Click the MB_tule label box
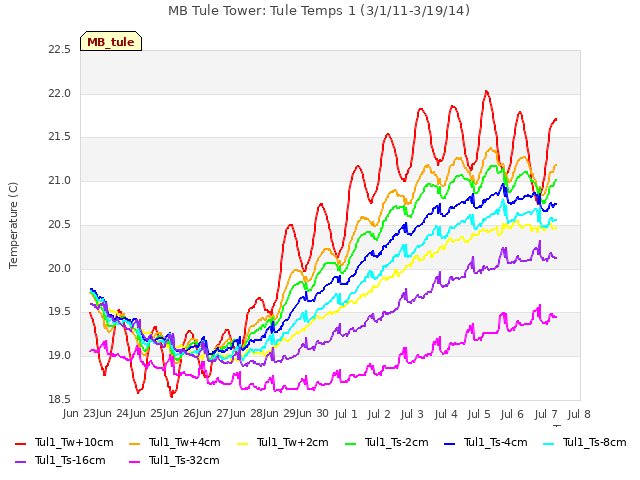This screenshot has height=480, width=640. [111, 41]
